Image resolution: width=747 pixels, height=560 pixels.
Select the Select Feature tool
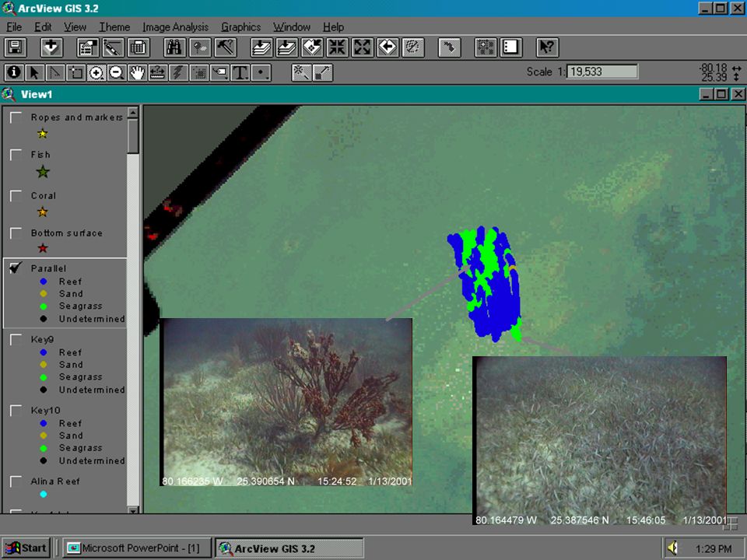[75, 72]
